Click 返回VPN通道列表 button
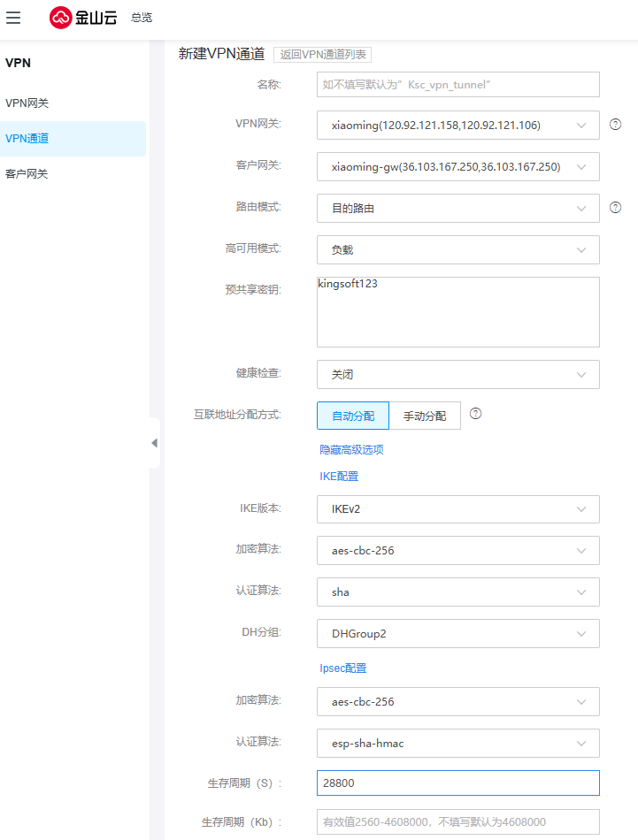The height and width of the screenshot is (840, 638). click(x=322, y=55)
